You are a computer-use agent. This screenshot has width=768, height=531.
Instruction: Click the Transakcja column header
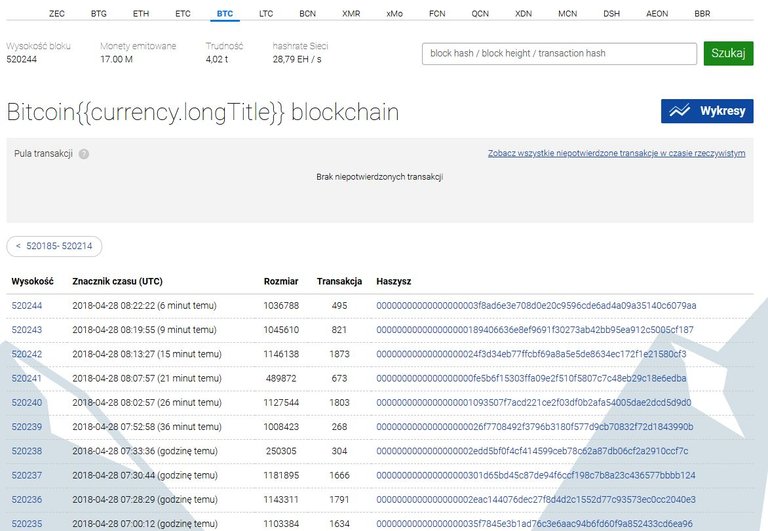coord(339,281)
